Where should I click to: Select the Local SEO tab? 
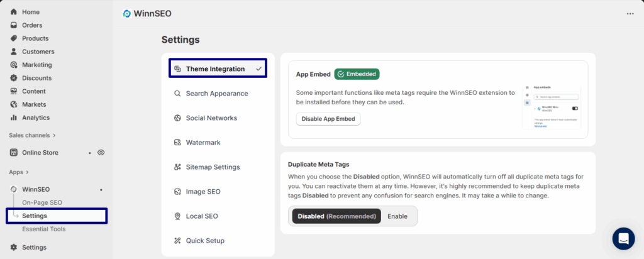tap(218, 216)
